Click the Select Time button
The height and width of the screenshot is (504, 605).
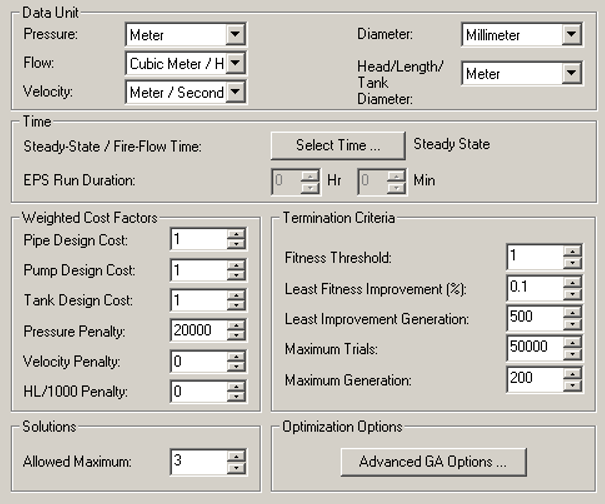click(x=338, y=145)
